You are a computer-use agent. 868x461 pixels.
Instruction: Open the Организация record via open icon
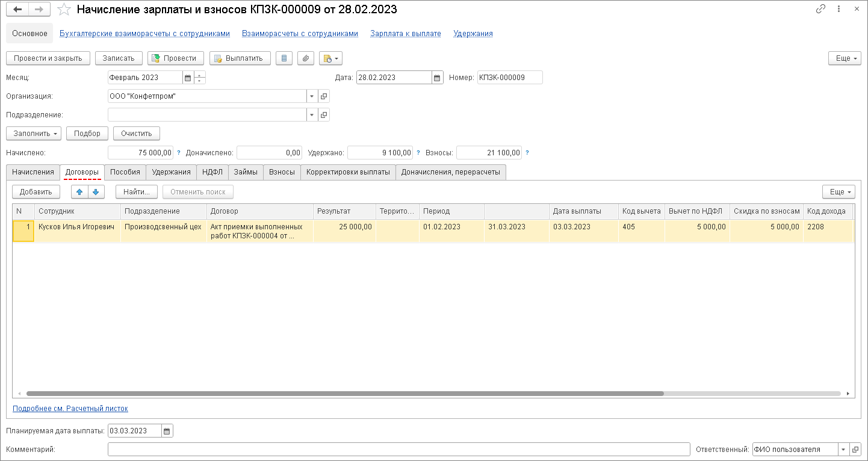pos(324,96)
